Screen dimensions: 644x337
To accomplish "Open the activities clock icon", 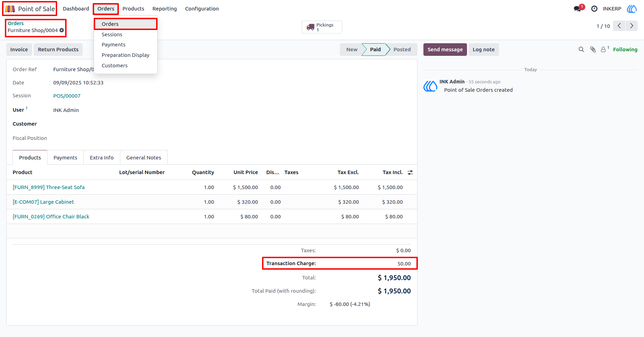I will coord(595,9).
